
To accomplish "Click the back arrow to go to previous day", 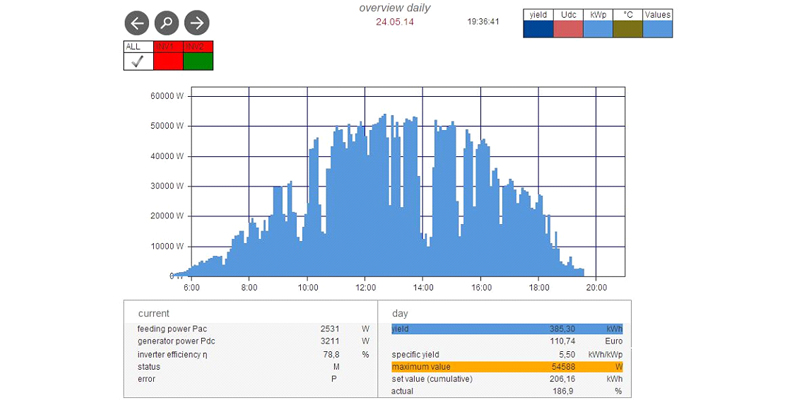I will click(x=137, y=23).
